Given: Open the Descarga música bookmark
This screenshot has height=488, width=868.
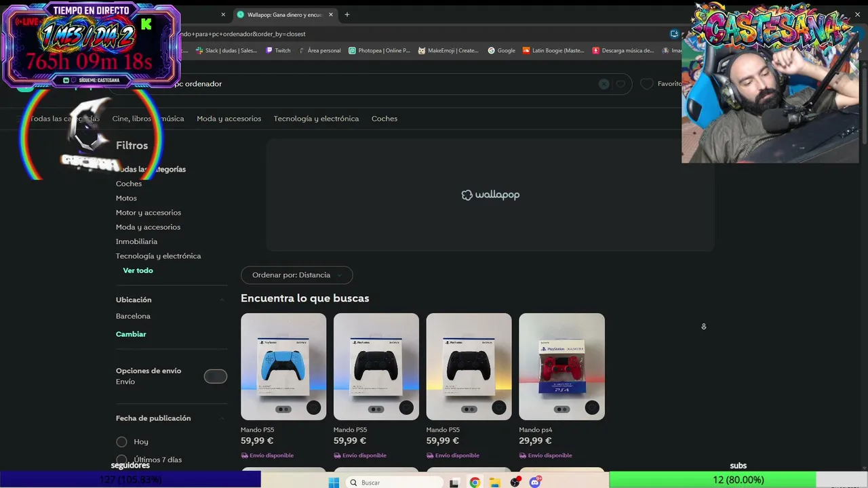Looking at the screenshot, I should pyautogui.click(x=623, y=50).
